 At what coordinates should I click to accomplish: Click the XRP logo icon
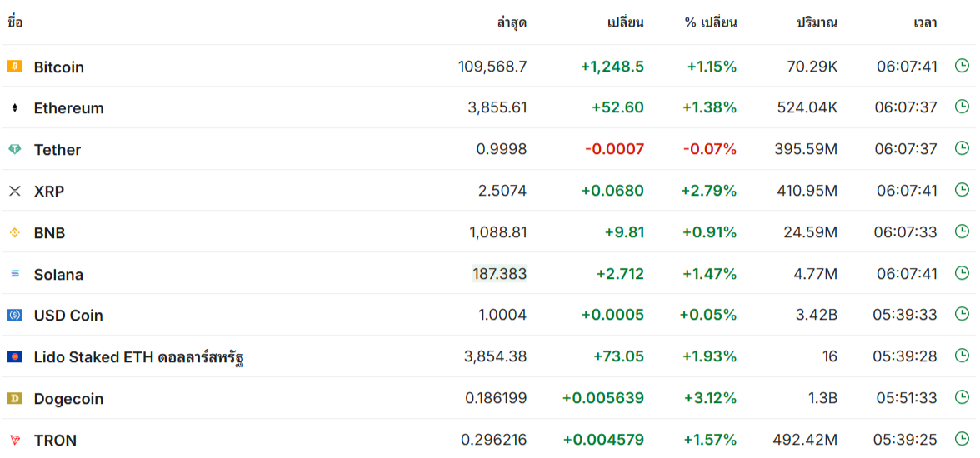[x=14, y=191]
